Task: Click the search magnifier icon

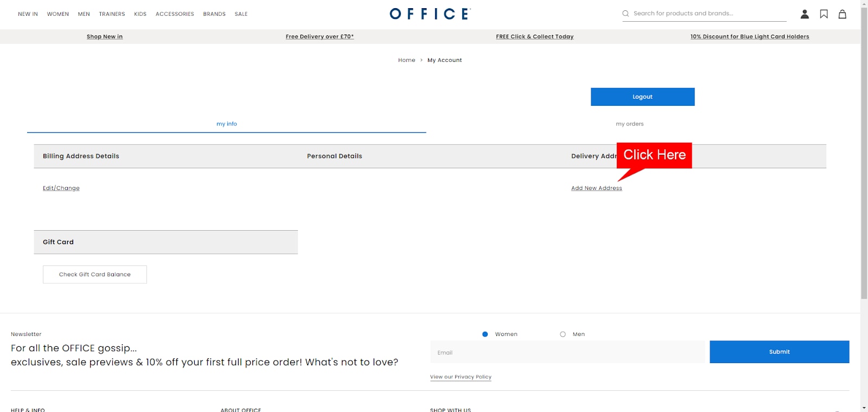Action: pyautogui.click(x=626, y=14)
